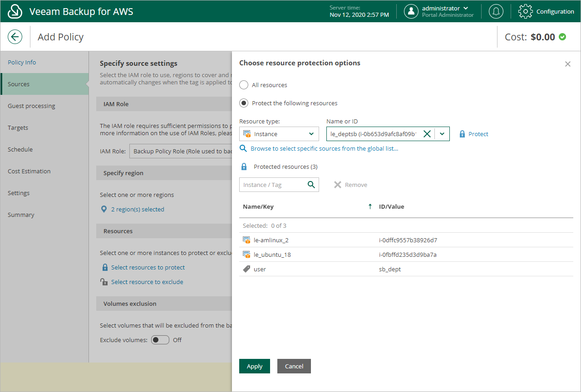
Task: Click the tag icon of user row
Action: 246,269
